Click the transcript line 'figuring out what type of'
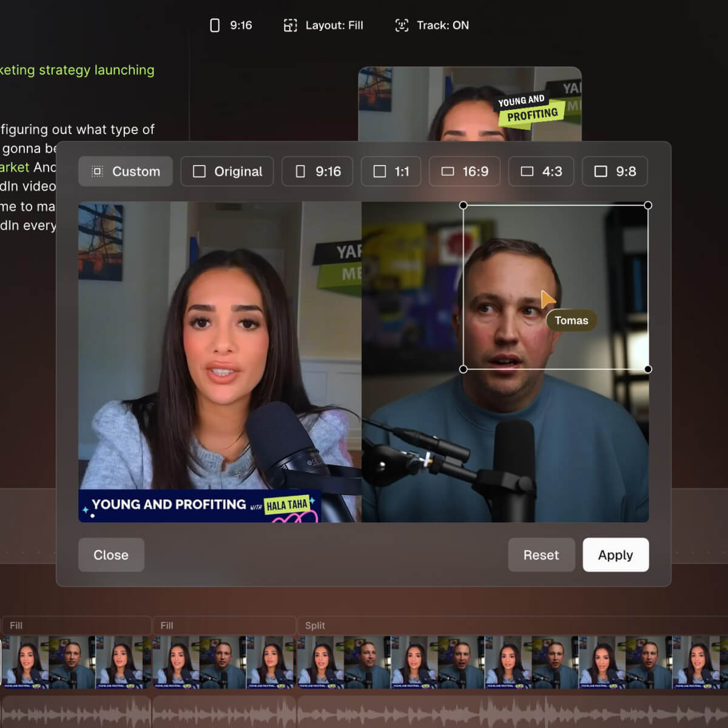728x728 pixels. click(x=77, y=129)
